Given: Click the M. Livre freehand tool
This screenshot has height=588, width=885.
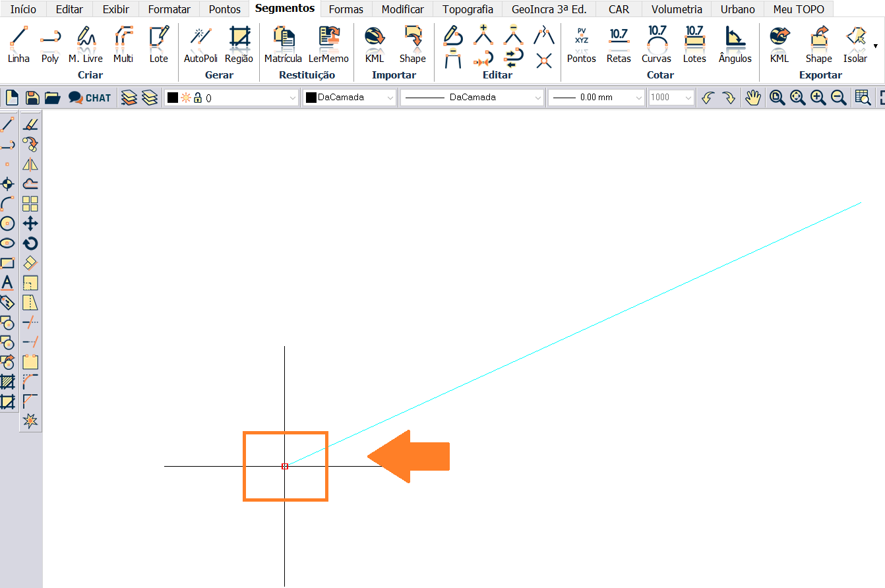Looking at the screenshot, I should click(x=85, y=44).
